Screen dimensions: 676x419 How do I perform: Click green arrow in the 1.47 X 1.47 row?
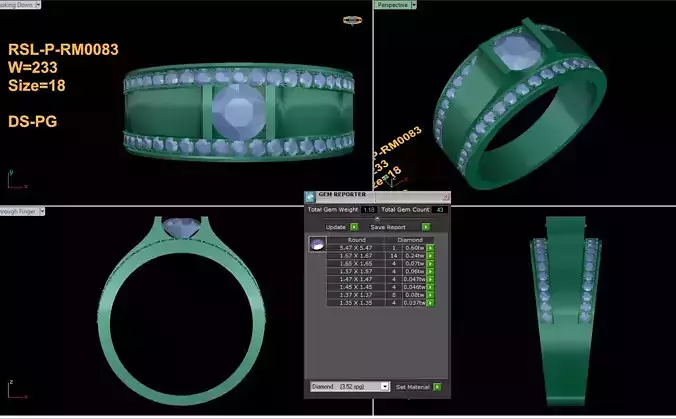click(x=430, y=279)
